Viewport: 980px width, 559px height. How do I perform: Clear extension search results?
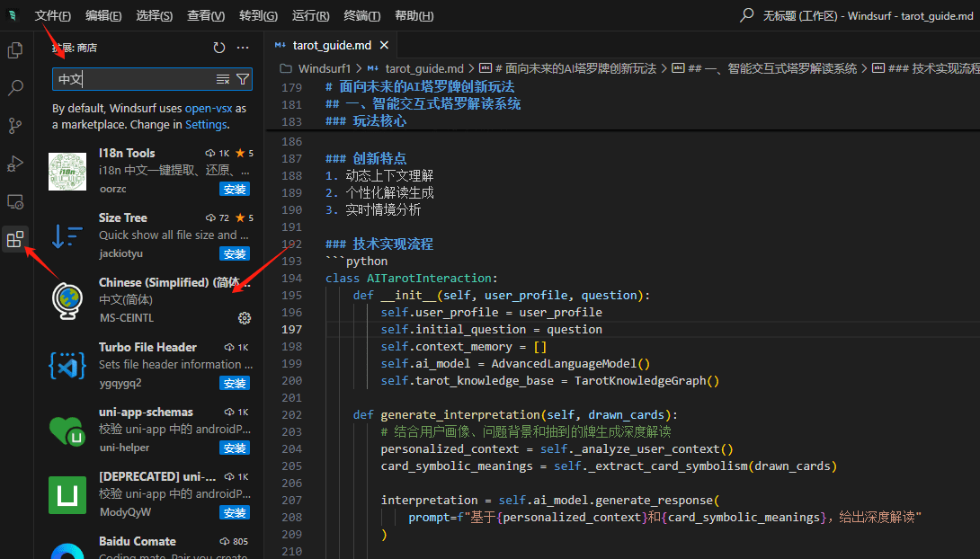(222, 79)
